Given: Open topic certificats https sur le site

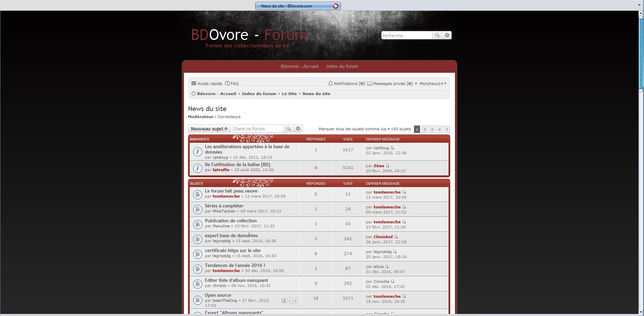Looking at the screenshot, I should 233,250.
